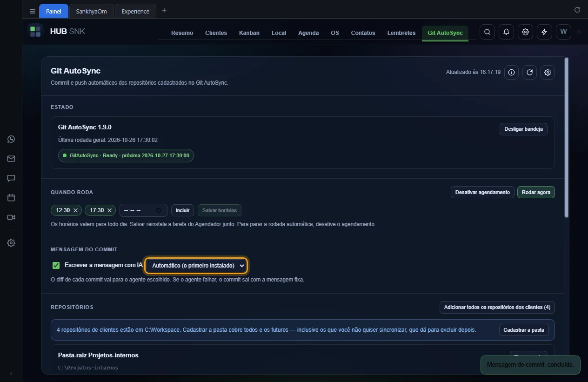This screenshot has height=382, width=588.
Task: Click 'Adicionar todos os repositórios dos clientes (4)'
Action: tap(497, 307)
